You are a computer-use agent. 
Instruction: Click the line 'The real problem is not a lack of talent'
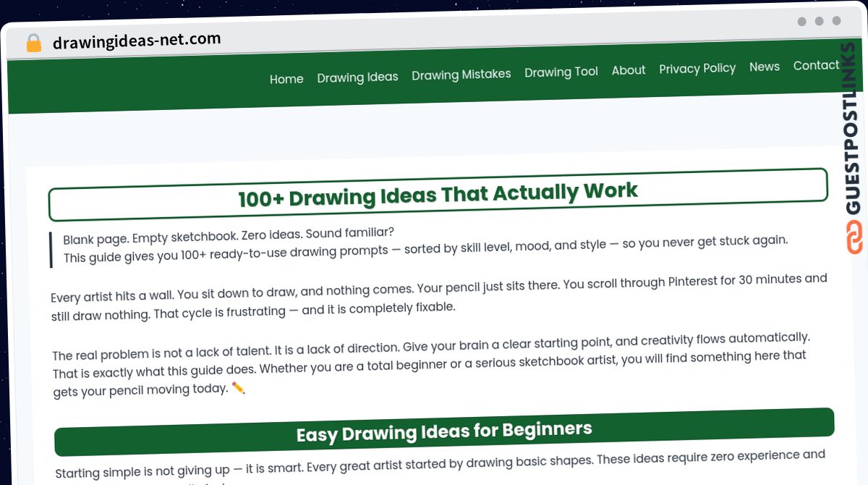[431, 345]
